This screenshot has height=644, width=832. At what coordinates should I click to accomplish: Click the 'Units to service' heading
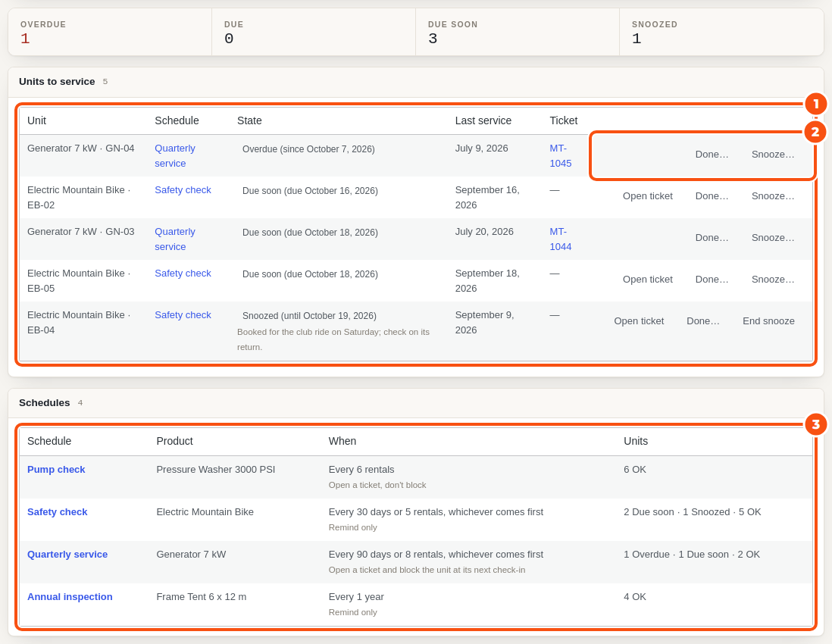[57, 82]
